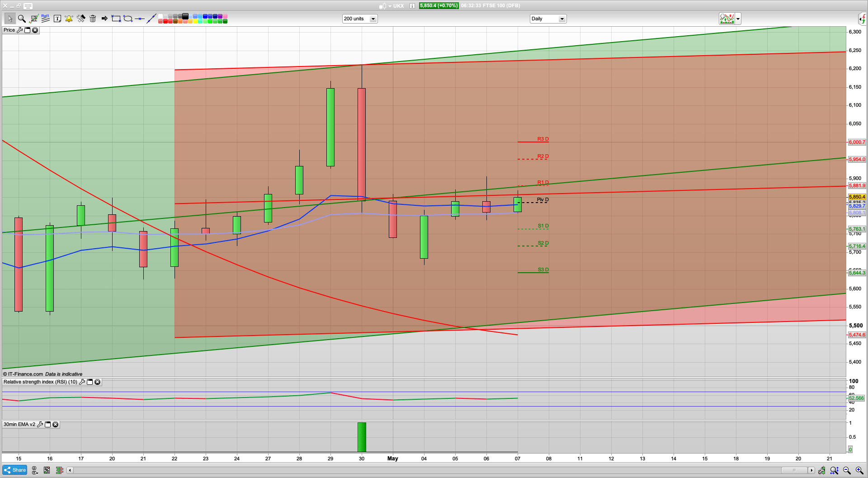Open Price settings via wrench icon
The width and height of the screenshot is (868, 478).
click(19, 30)
